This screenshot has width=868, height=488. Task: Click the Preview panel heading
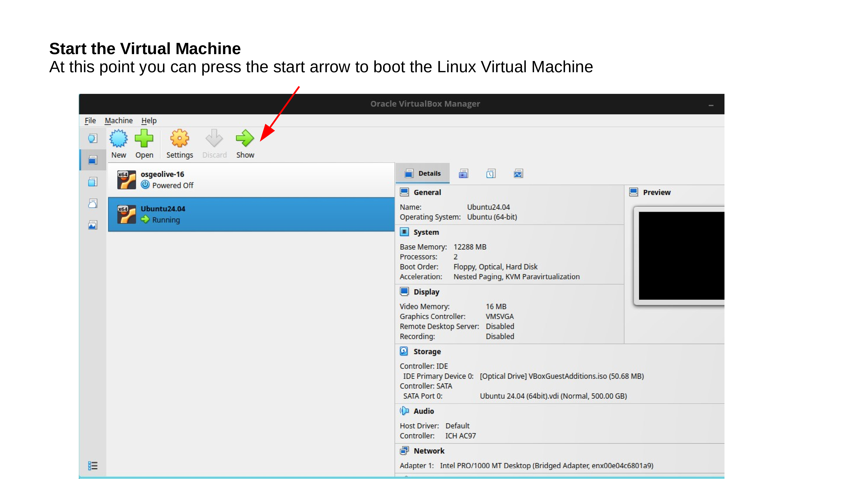(x=657, y=192)
